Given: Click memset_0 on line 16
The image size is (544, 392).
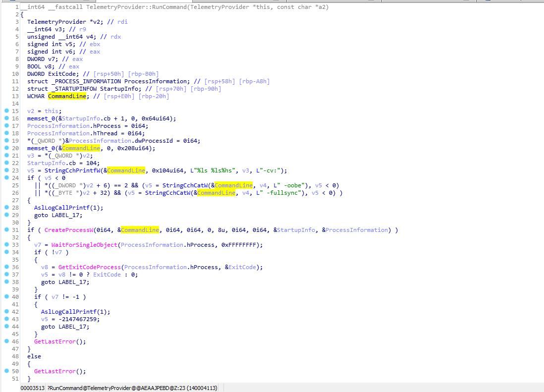Looking at the screenshot, I should pyautogui.click(x=41, y=118).
